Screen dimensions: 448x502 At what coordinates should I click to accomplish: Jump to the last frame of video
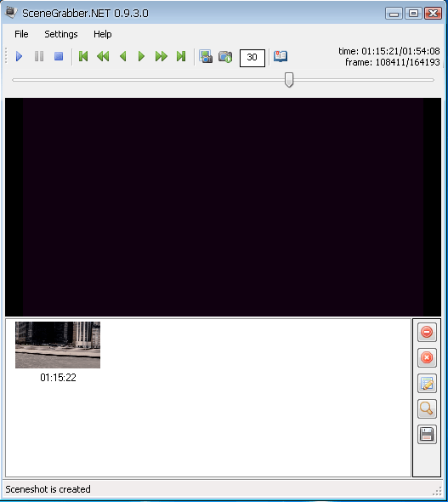click(x=181, y=57)
